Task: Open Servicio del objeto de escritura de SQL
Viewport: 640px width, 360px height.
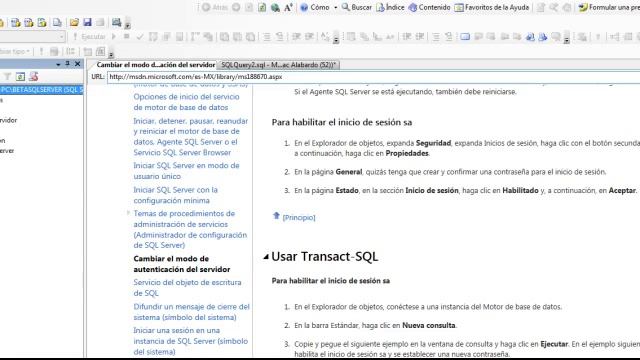Action: click(x=187, y=288)
